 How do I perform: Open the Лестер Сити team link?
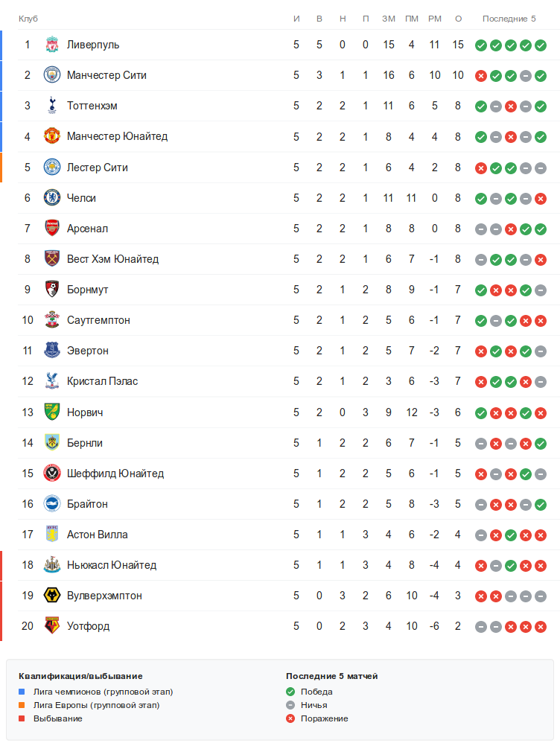97,168
